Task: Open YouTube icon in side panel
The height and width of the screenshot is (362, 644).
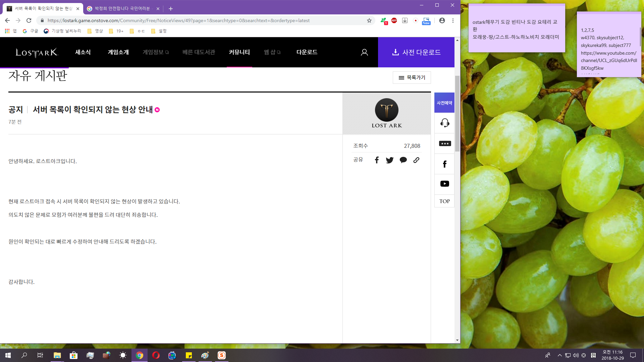Action: (444, 184)
